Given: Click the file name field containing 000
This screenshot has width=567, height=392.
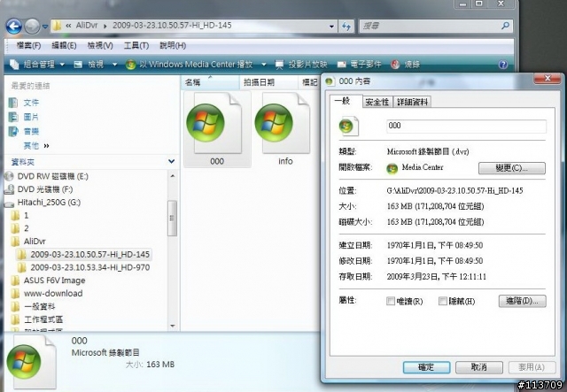Looking at the screenshot, I should (x=466, y=126).
